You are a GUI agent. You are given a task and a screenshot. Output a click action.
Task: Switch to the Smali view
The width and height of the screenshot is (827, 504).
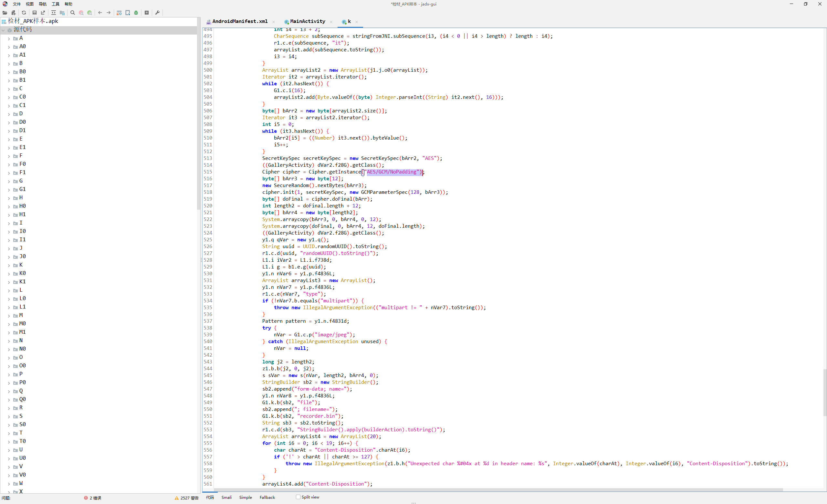226,497
